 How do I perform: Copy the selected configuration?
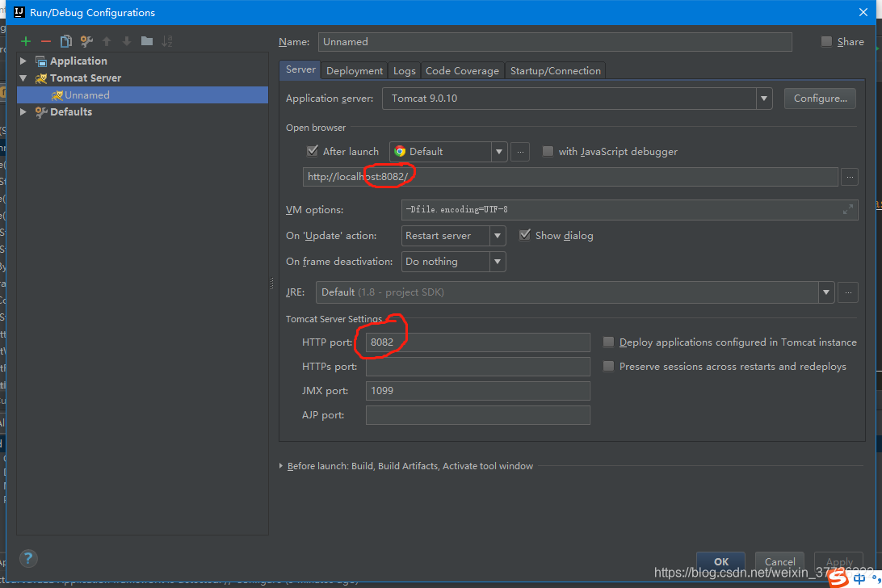point(65,41)
